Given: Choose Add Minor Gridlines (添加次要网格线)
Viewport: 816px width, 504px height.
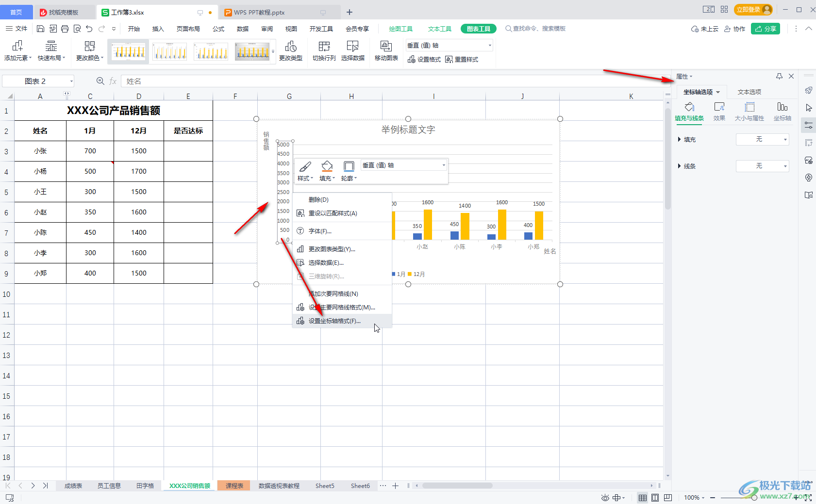Looking at the screenshot, I should (342, 293).
